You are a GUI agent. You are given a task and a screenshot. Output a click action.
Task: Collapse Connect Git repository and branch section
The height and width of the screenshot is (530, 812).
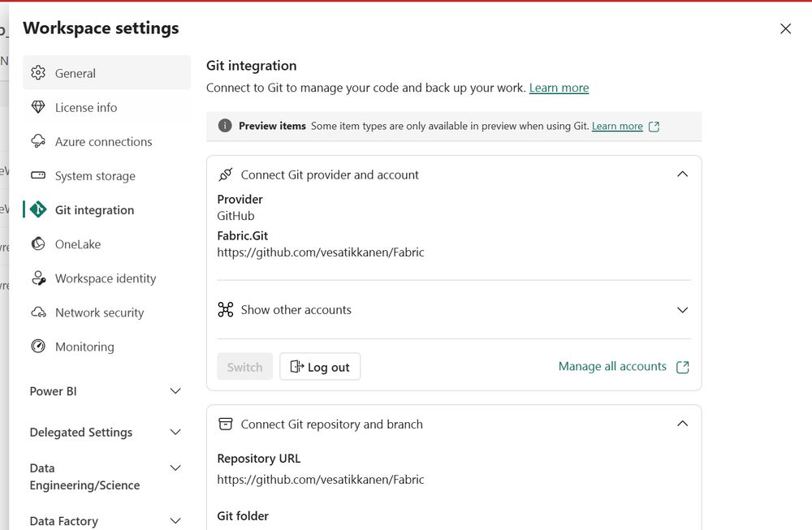click(683, 424)
